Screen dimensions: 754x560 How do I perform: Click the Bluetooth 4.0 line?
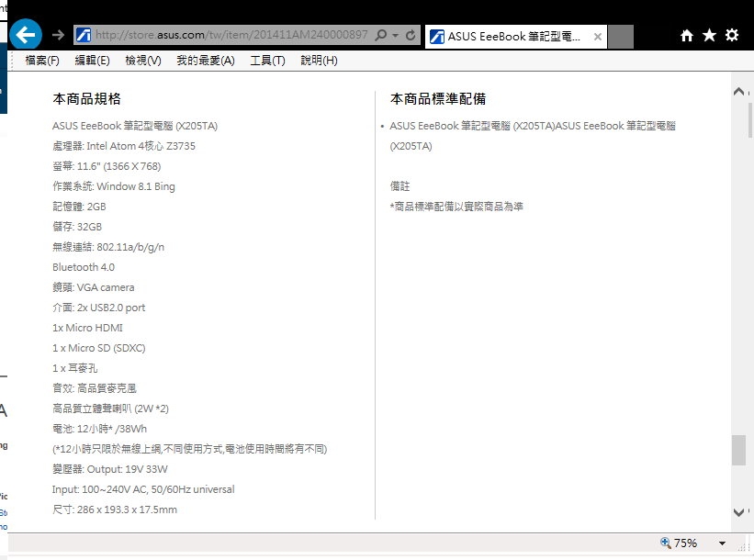[84, 267]
